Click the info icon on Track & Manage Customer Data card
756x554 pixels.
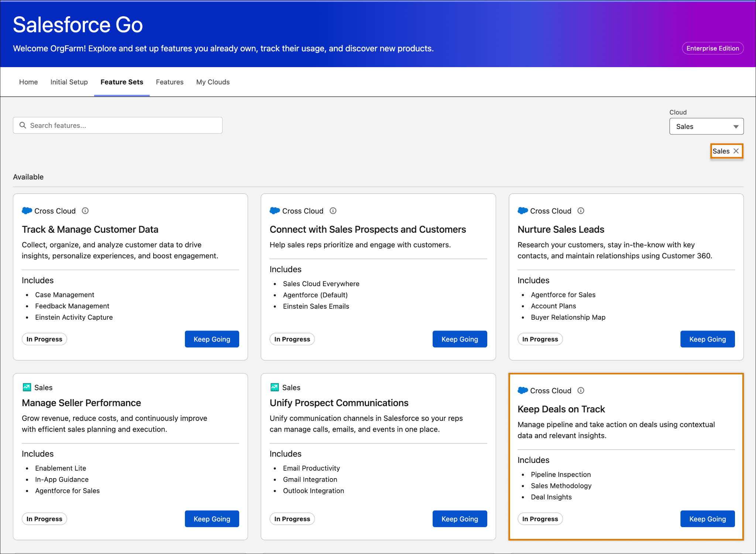(x=85, y=211)
